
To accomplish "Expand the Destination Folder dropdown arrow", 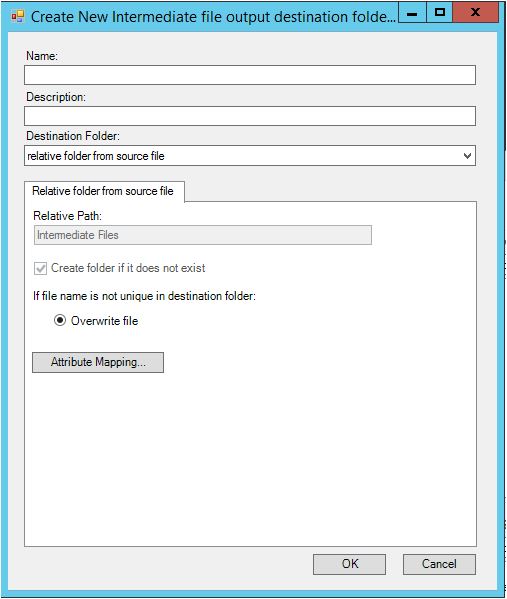I will pos(467,156).
